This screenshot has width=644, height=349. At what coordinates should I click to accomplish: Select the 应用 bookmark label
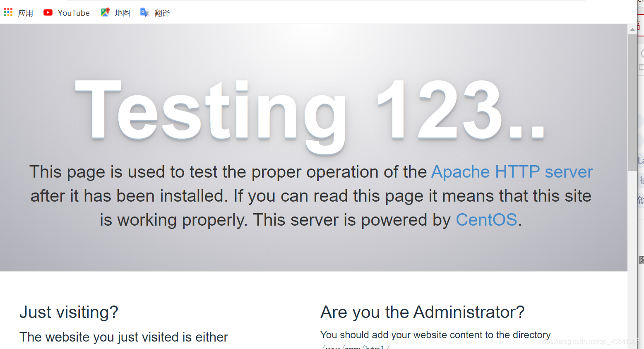point(26,12)
